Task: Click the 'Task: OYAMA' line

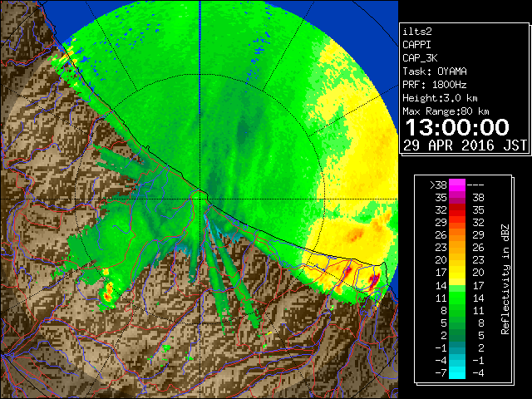Action: coord(435,71)
